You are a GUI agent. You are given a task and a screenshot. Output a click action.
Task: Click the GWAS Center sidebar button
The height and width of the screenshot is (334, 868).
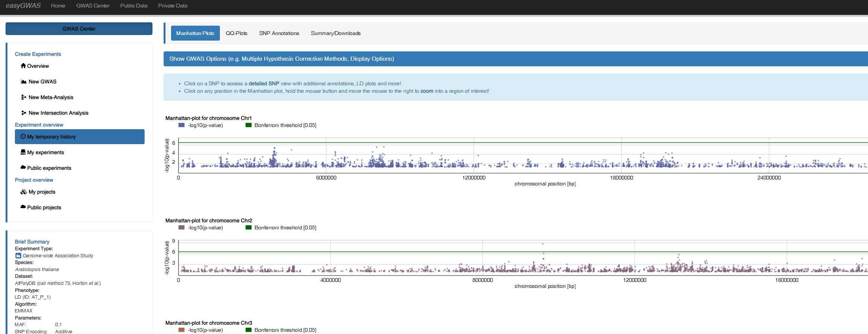click(x=79, y=29)
